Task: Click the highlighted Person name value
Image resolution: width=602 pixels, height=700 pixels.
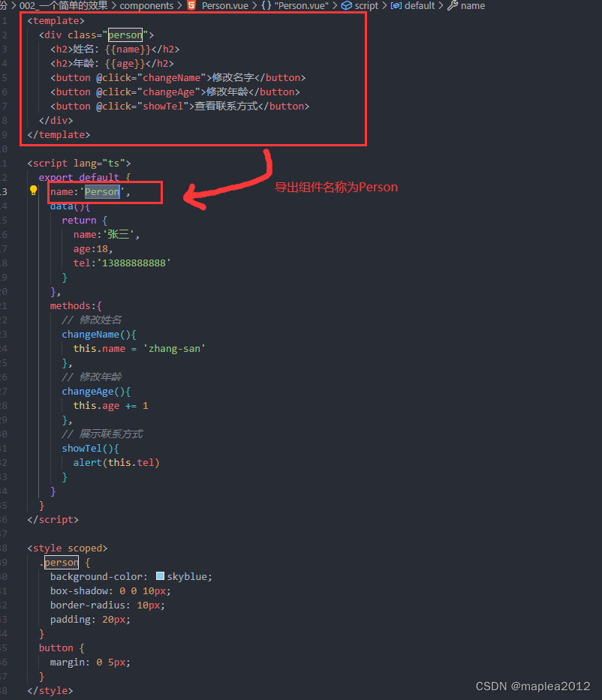Action: click(101, 191)
